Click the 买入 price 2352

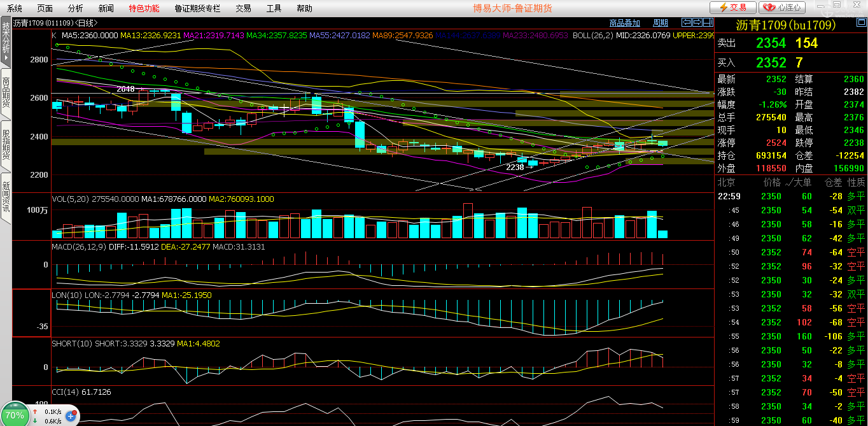point(771,62)
